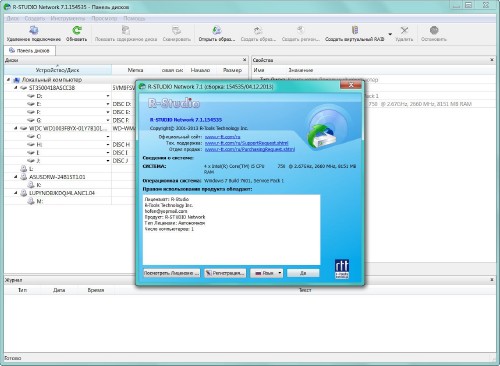Open dropdown arrow on drive D: row

(x=108, y=96)
